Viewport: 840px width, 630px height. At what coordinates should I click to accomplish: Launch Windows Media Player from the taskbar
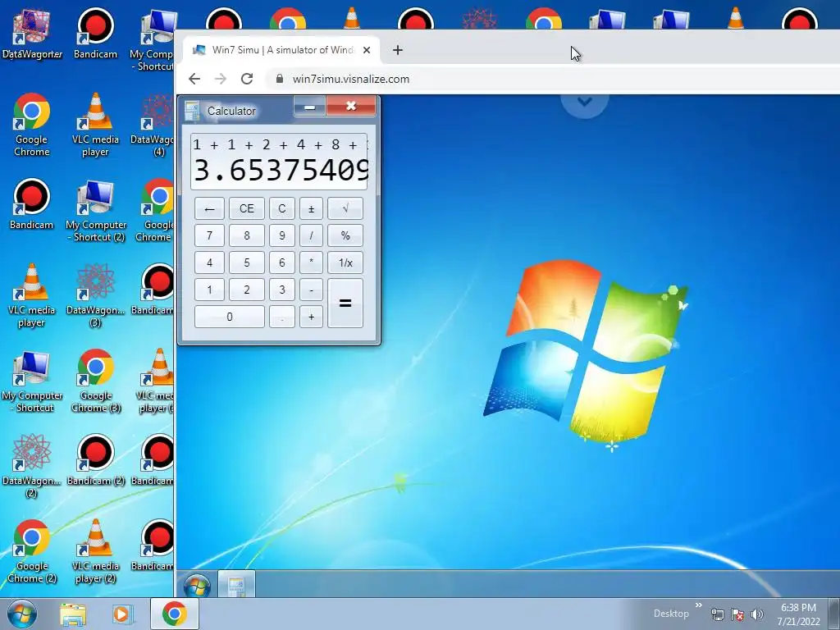121,614
